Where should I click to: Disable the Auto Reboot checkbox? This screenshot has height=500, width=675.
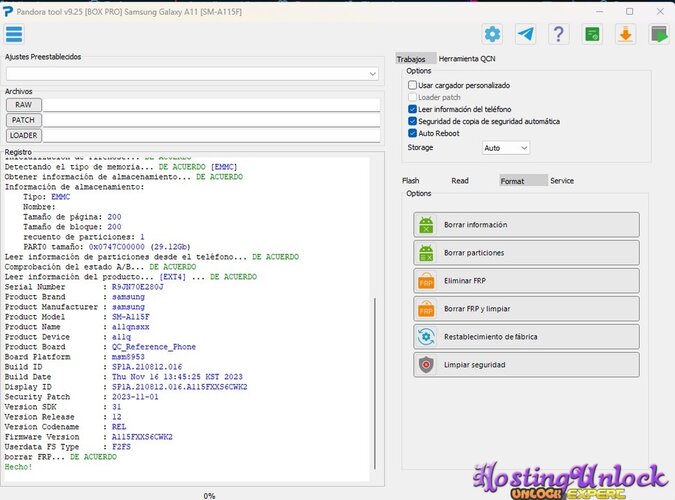pyautogui.click(x=412, y=133)
